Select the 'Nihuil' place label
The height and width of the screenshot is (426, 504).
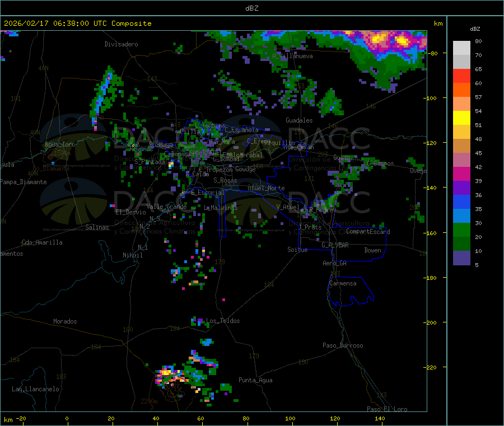click(x=132, y=255)
